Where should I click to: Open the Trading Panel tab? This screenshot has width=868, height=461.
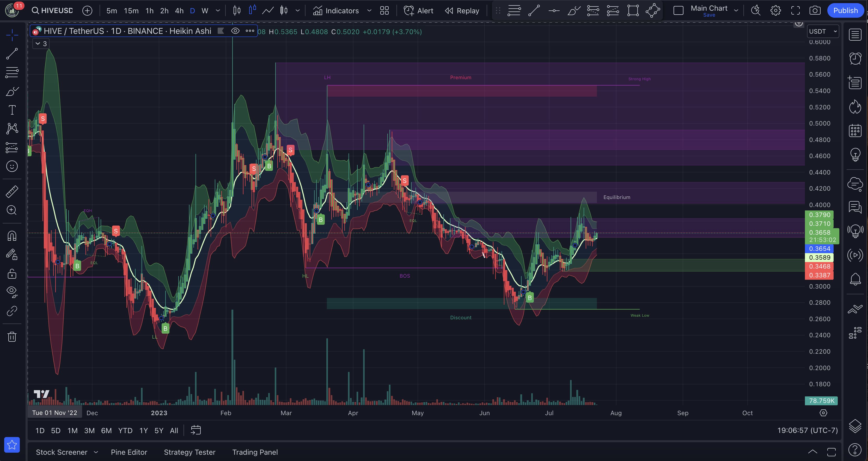coord(255,452)
